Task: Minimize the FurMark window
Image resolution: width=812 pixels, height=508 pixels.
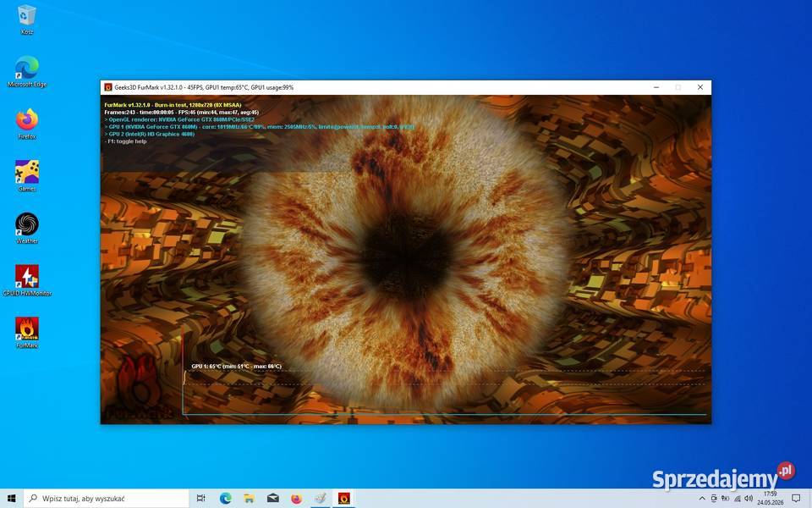Action: click(656, 87)
